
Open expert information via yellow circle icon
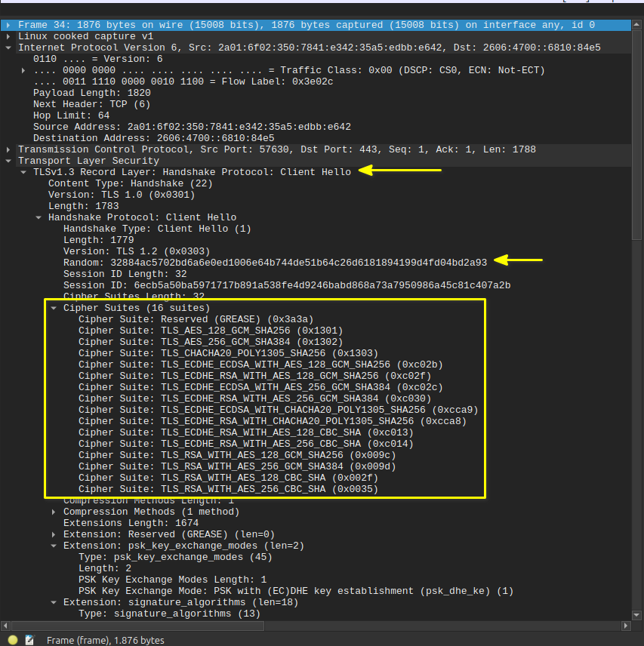tap(13, 639)
